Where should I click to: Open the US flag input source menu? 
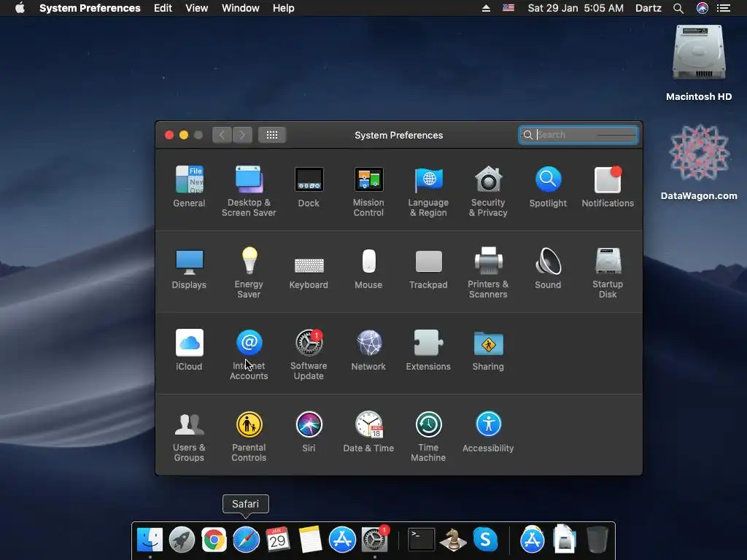(508, 8)
